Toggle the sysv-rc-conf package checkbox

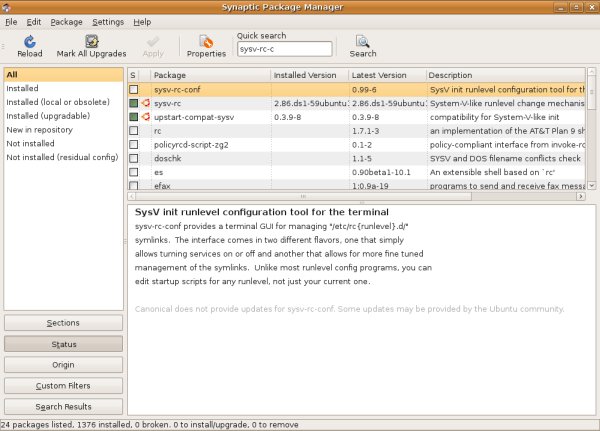(x=133, y=89)
